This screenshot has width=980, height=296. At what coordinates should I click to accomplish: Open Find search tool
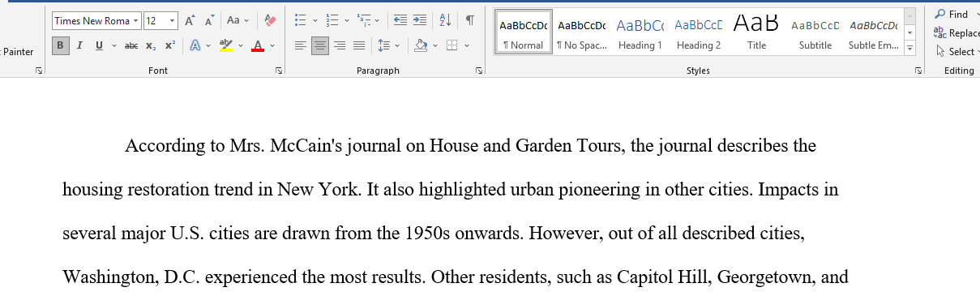pos(952,15)
